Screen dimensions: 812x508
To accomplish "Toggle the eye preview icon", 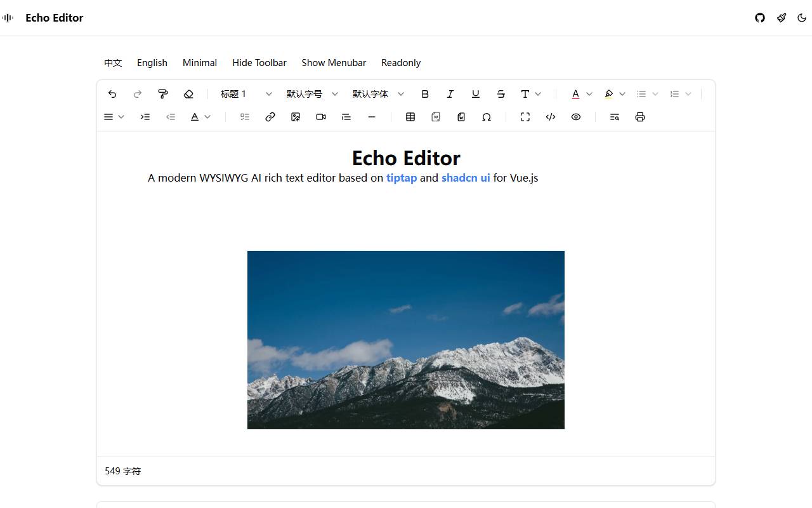I will pos(576,117).
